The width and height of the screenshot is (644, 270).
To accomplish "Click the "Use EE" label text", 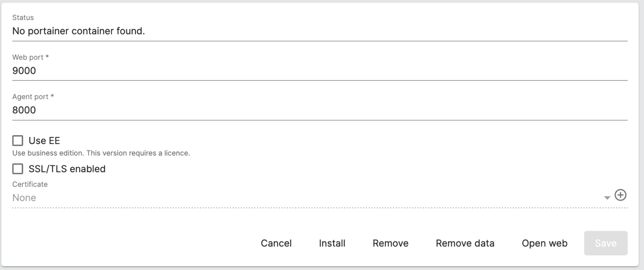I will [44, 141].
